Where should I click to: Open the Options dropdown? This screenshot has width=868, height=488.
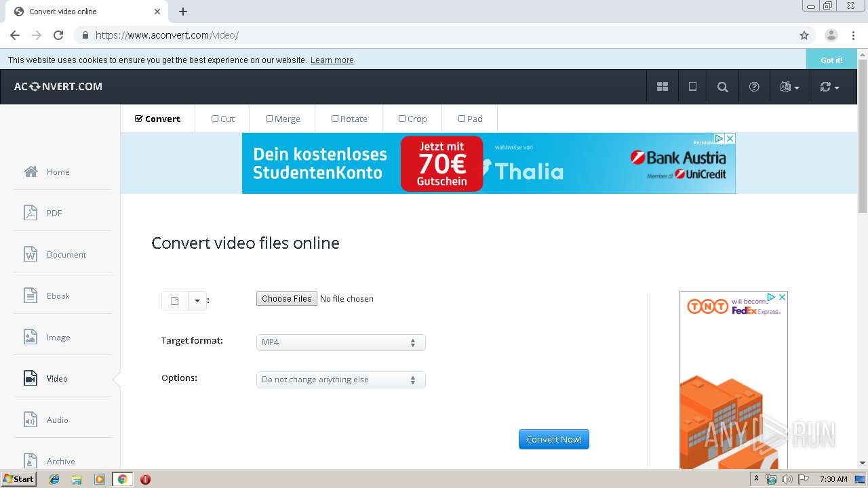[x=340, y=380]
